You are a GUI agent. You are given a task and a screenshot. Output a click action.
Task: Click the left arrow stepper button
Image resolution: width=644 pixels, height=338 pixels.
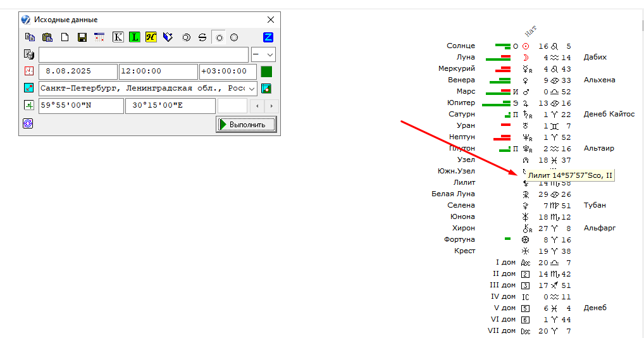(257, 106)
